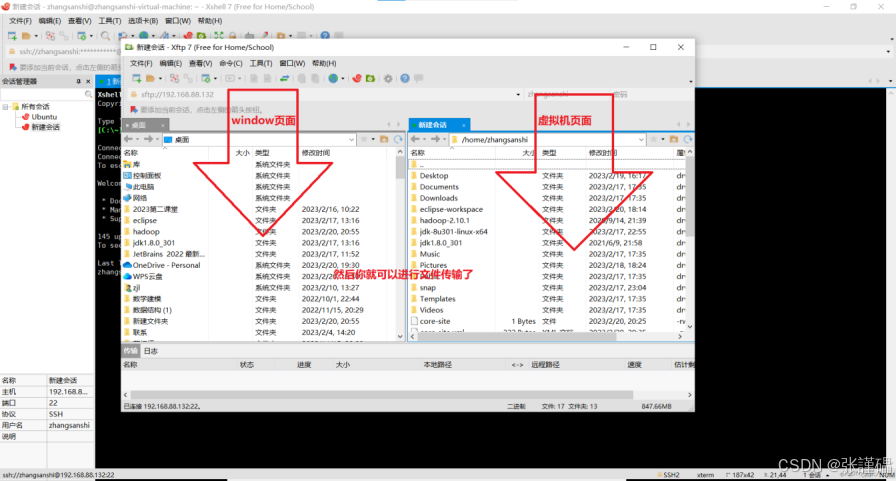Screen dimensions: 896x481
Task: Go forward in the local 桌面 pane
Action: pos(149,139)
